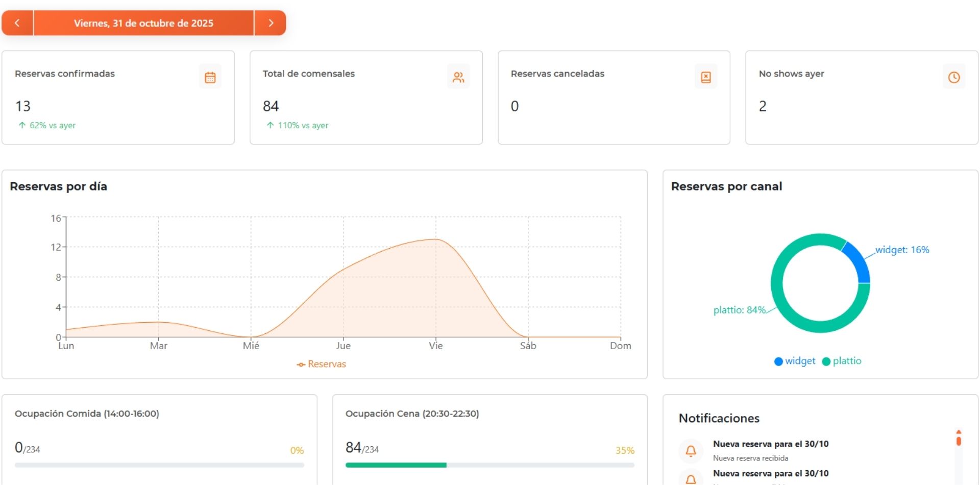The width and height of the screenshot is (980, 485).
Task: Open the date picker from the date header
Action: pyautogui.click(x=143, y=22)
